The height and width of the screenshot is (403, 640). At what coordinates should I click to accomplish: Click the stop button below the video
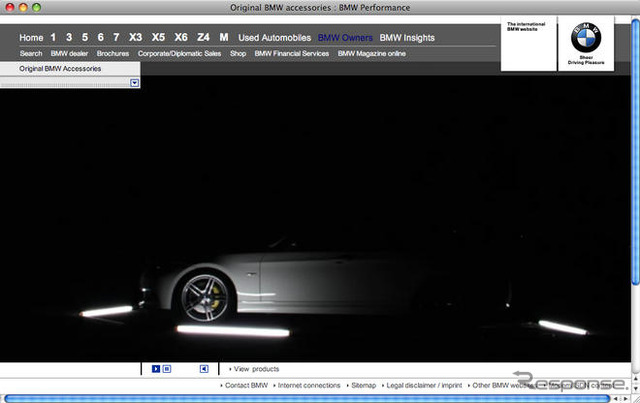tap(167, 369)
